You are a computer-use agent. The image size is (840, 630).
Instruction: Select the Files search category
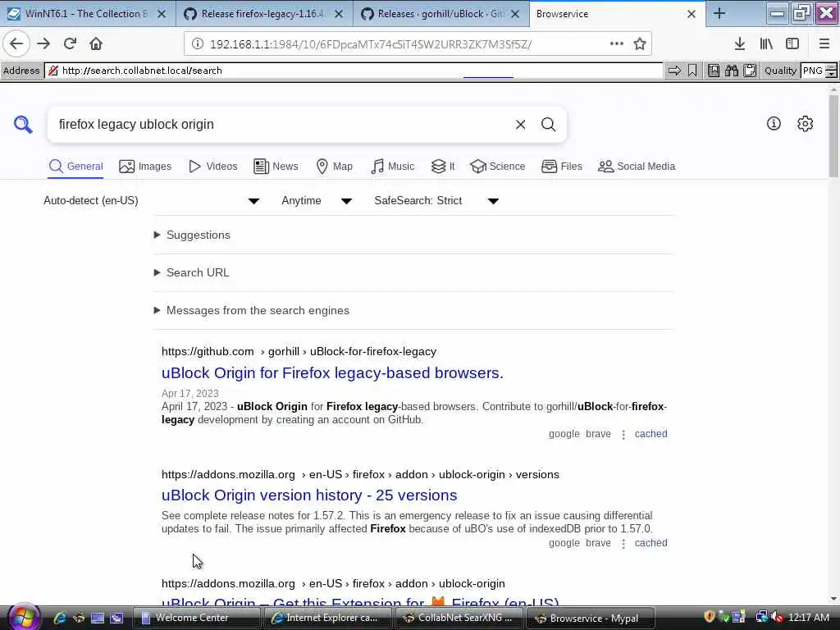click(x=561, y=167)
